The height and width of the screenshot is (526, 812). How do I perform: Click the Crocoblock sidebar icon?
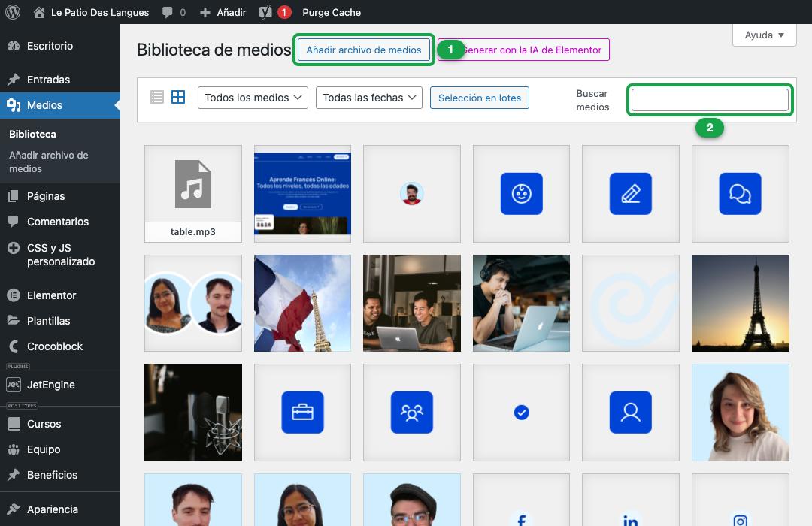pyautogui.click(x=14, y=346)
